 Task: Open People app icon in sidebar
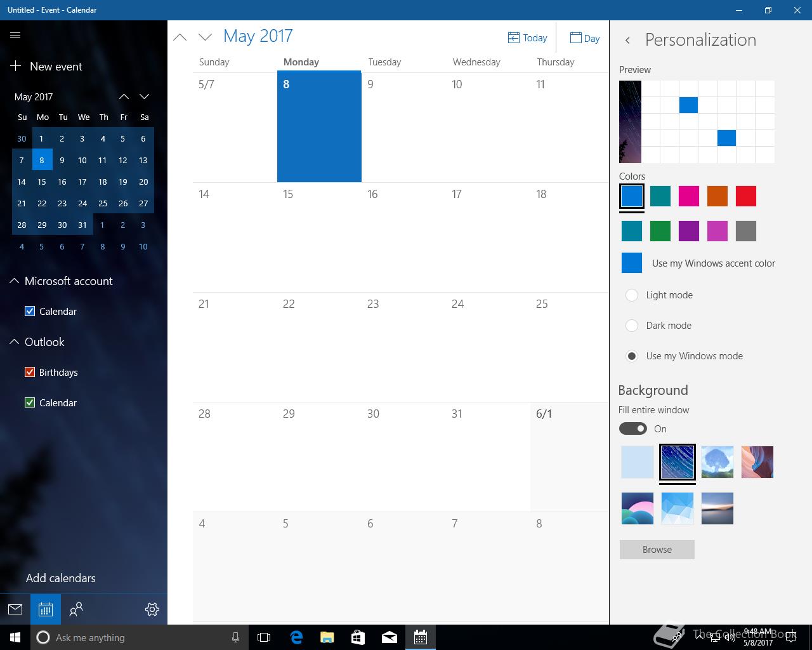pyautogui.click(x=76, y=609)
